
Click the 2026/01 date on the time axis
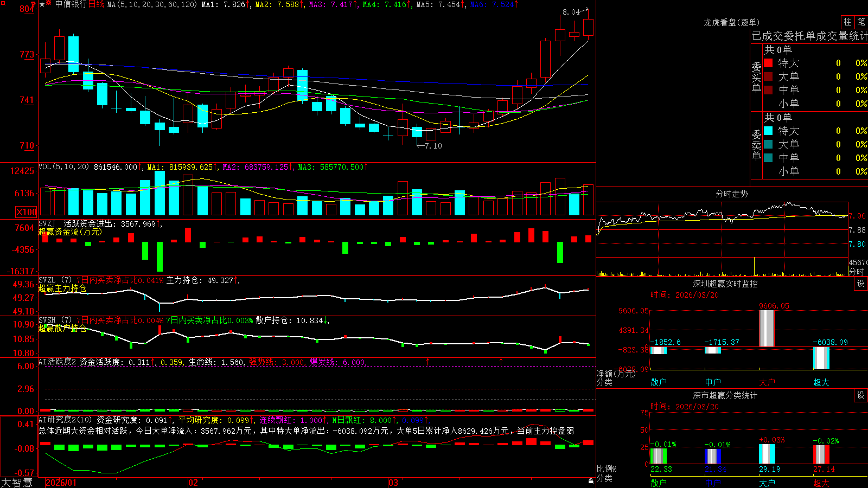[61, 483]
